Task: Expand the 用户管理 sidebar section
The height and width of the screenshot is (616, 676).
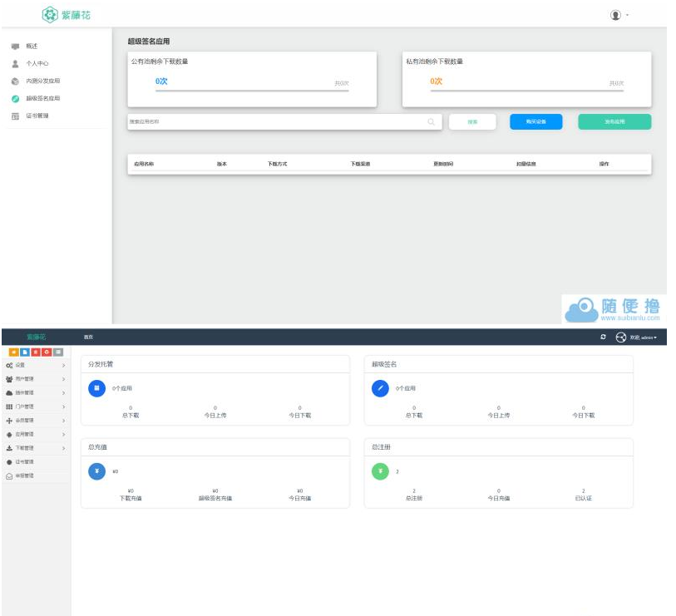Action: click(33, 379)
